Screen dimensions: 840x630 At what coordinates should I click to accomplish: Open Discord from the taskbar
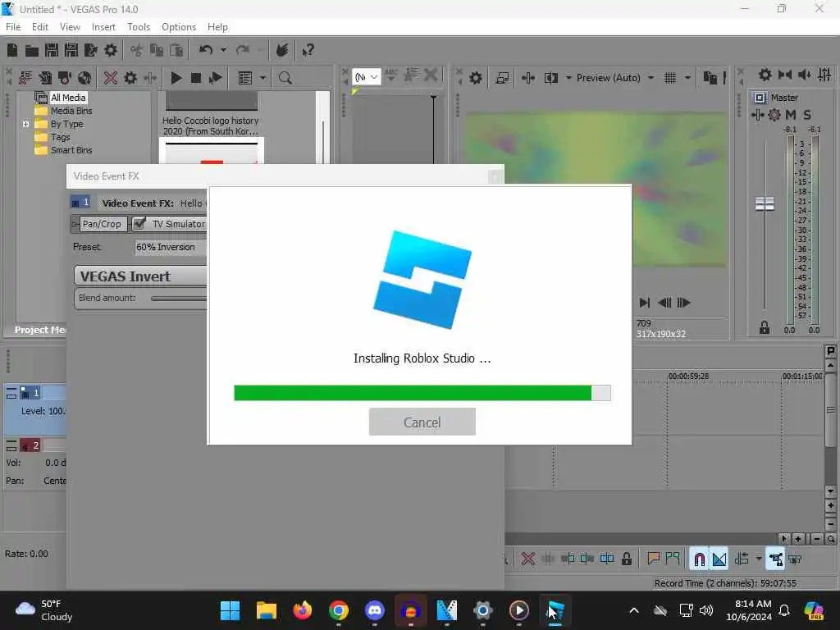374,610
